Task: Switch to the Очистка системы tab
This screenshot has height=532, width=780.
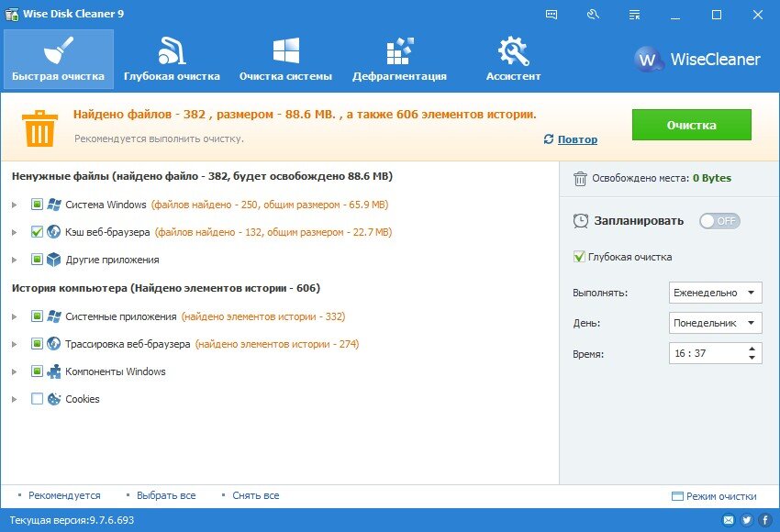Action: click(x=285, y=60)
